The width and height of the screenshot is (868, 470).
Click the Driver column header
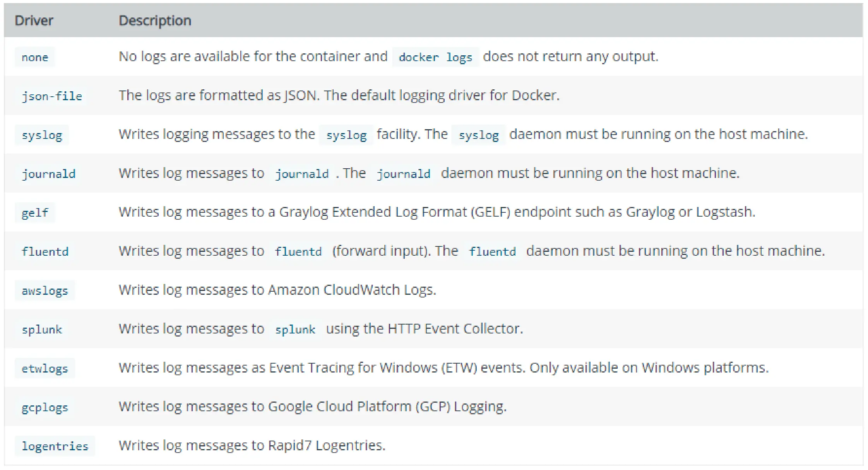click(x=34, y=21)
